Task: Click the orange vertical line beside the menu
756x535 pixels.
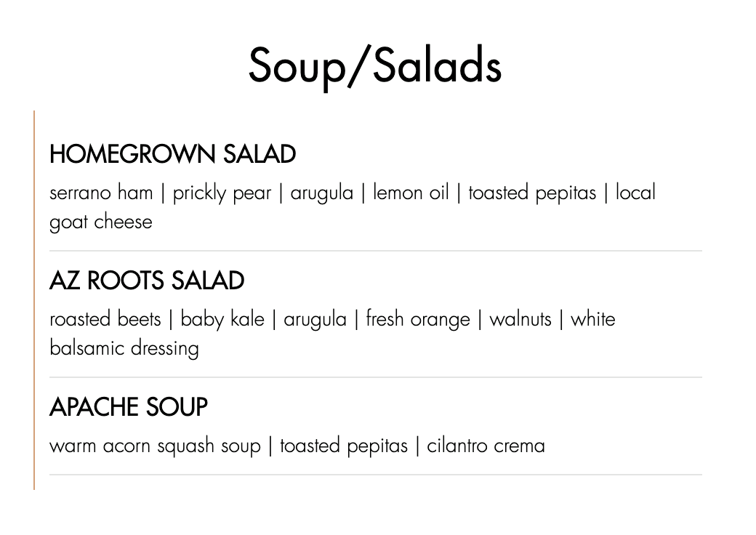Action: point(34,299)
